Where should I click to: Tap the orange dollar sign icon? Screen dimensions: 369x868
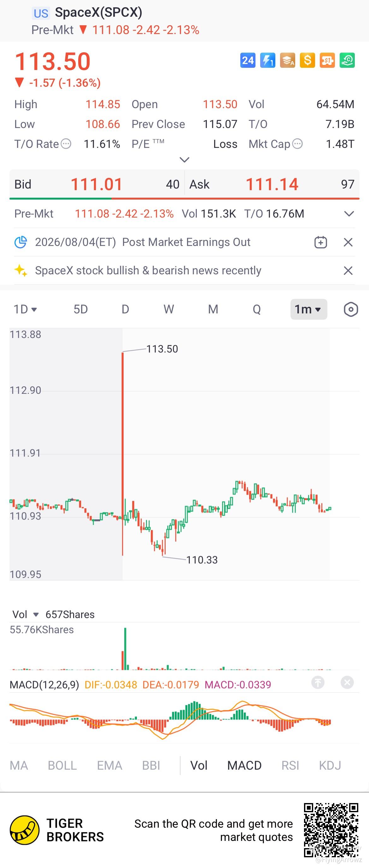[x=307, y=60]
